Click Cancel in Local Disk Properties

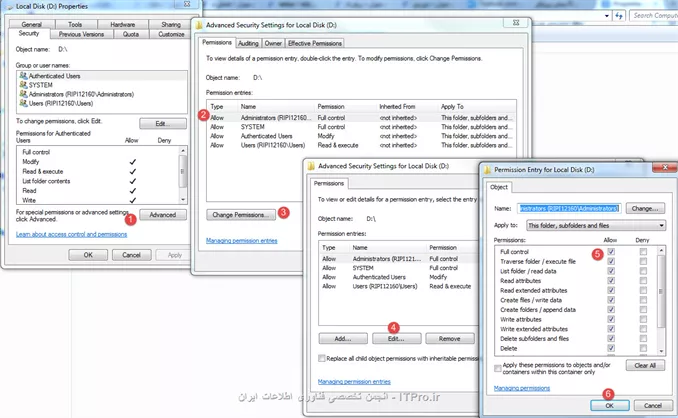click(x=131, y=255)
